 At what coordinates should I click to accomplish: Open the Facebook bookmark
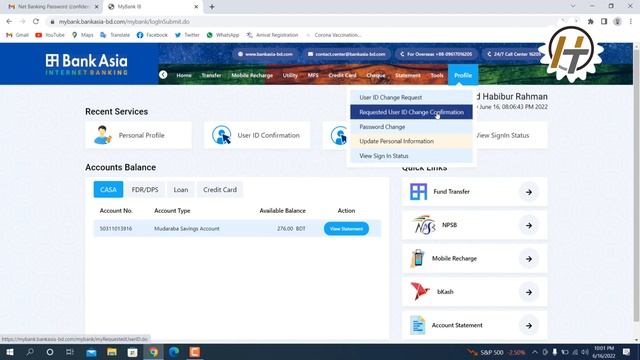pos(152,35)
